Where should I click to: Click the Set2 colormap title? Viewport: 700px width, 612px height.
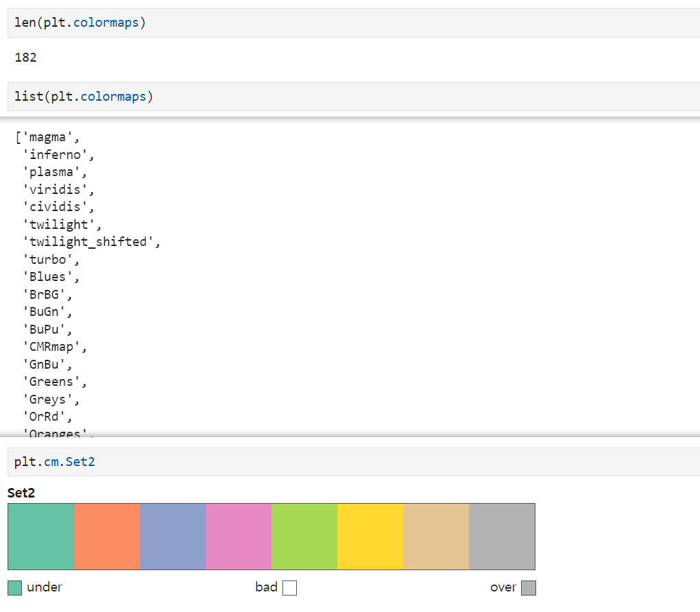click(21, 493)
